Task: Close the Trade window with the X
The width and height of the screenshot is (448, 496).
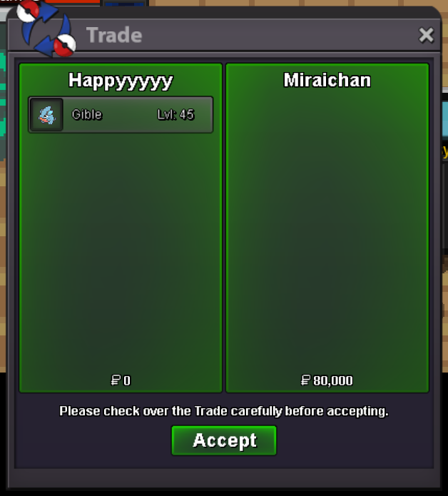Action: [x=426, y=35]
